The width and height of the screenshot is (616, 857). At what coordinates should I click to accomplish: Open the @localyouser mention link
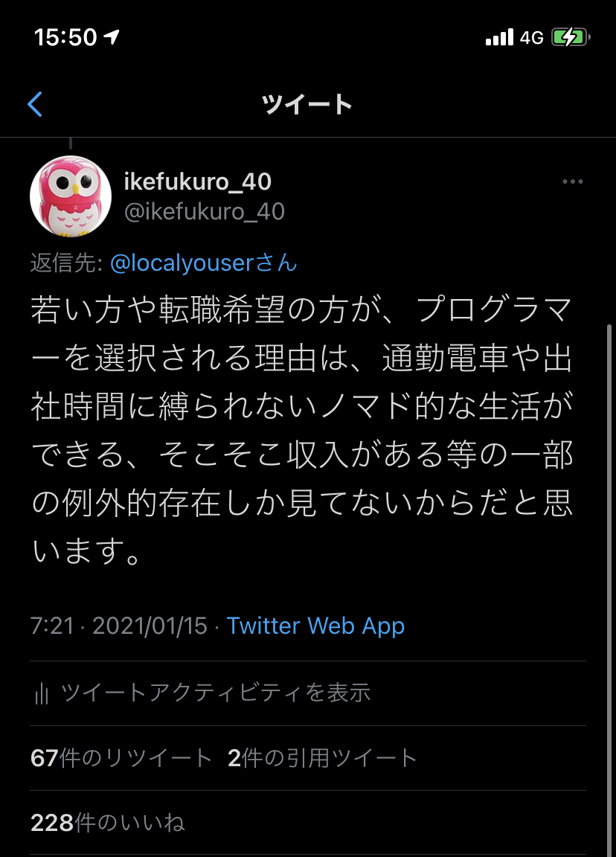tap(203, 263)
